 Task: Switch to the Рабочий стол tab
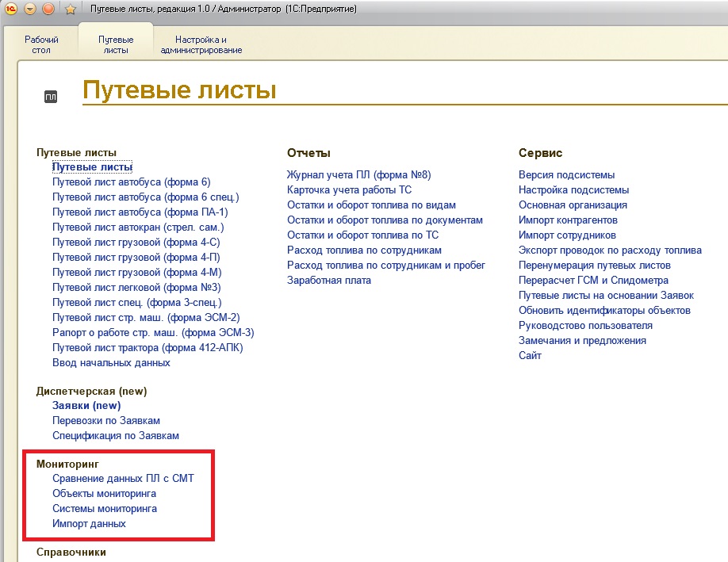coord(41,44)
